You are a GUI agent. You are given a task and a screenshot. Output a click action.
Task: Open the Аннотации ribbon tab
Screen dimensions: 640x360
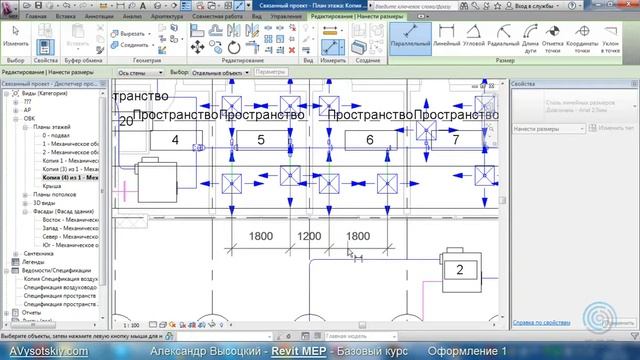click(99, 16)
